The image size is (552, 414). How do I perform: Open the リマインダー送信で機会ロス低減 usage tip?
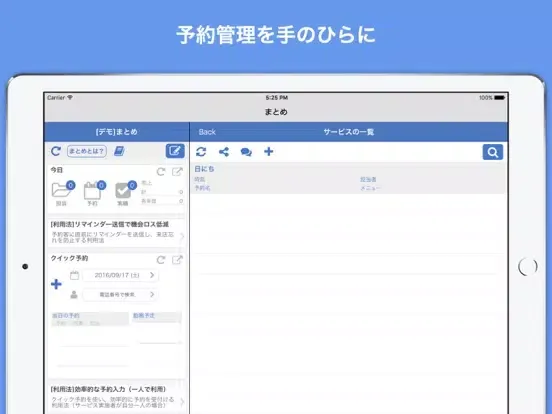pyautogui.click(x=116, y=232)
